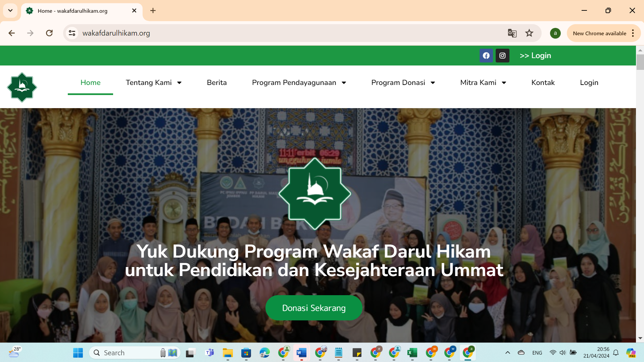Open the Kontak menu page
Screen dimensions: 644x362
click(543, 83)
